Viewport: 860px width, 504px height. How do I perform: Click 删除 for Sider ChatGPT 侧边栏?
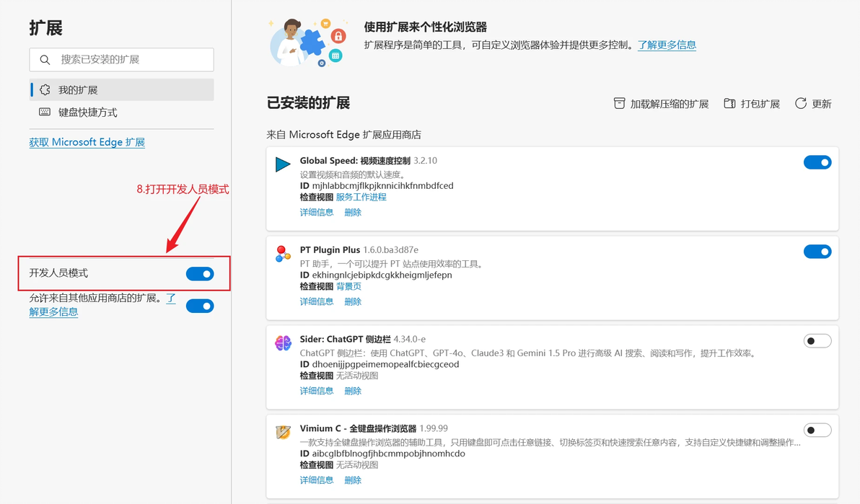(x=353, y=391)
